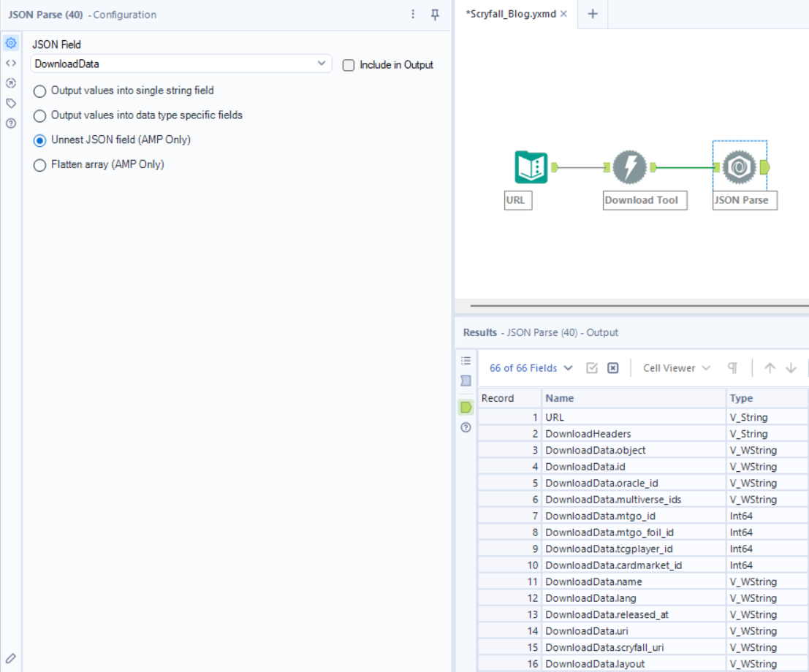The width and height of the screenshot is (809, 672).
Task: Click the green output anchor icon in Results
Action: (466, 407)
